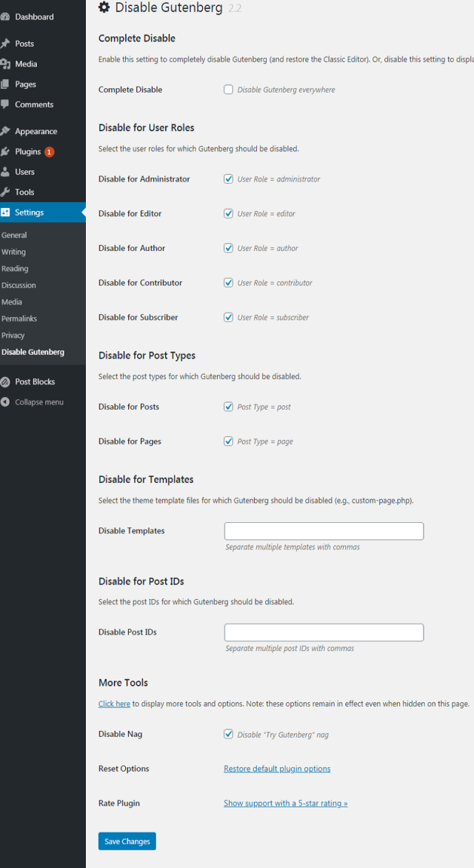Screen dimensions: 474x868
Task: Click the Tools wrench icon
Action: pos(5,192)
